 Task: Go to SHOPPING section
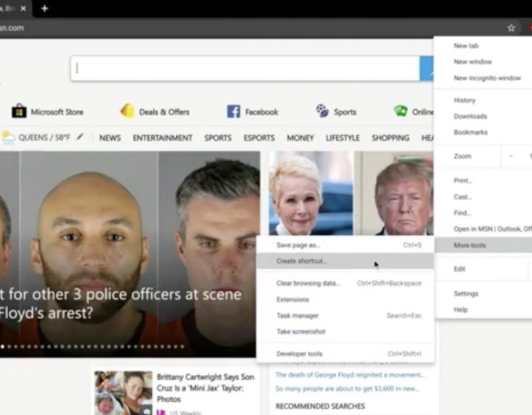(390, 138)
